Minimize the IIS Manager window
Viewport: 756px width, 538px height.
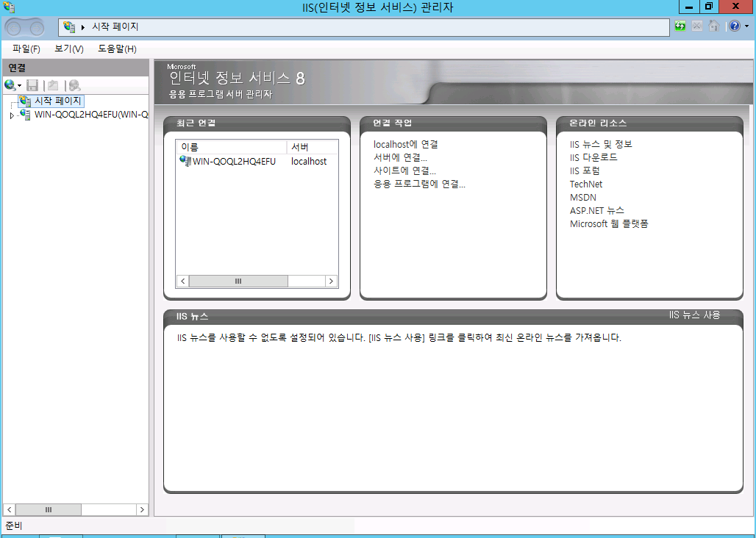pyautogui.click(x=689, y=7)
